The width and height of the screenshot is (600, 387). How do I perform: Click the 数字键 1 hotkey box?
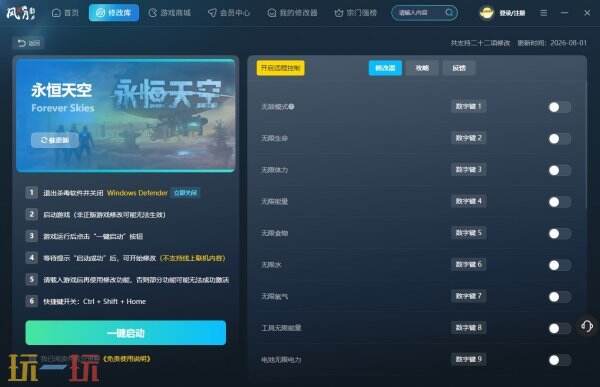click(468, 106)
